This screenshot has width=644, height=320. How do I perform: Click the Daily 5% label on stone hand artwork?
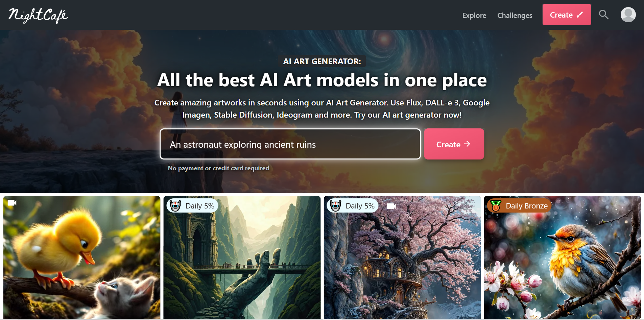coord(200,206)
